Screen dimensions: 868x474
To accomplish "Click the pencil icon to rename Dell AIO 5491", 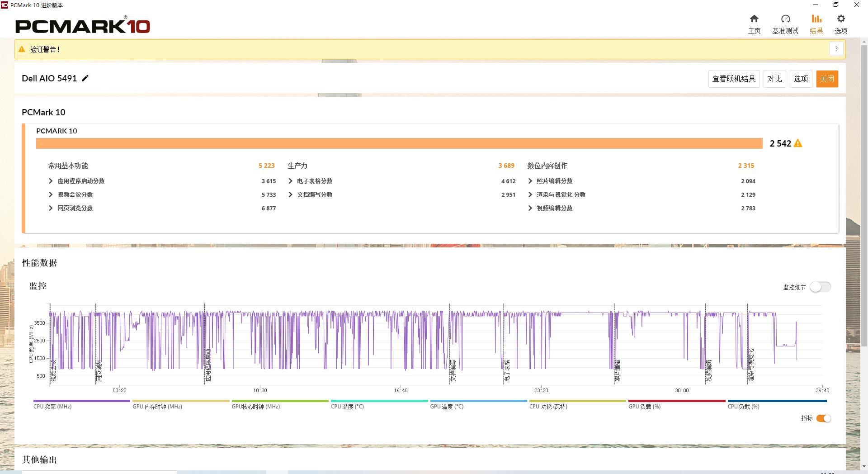I will pyautogui.click(x=85, y=78).
